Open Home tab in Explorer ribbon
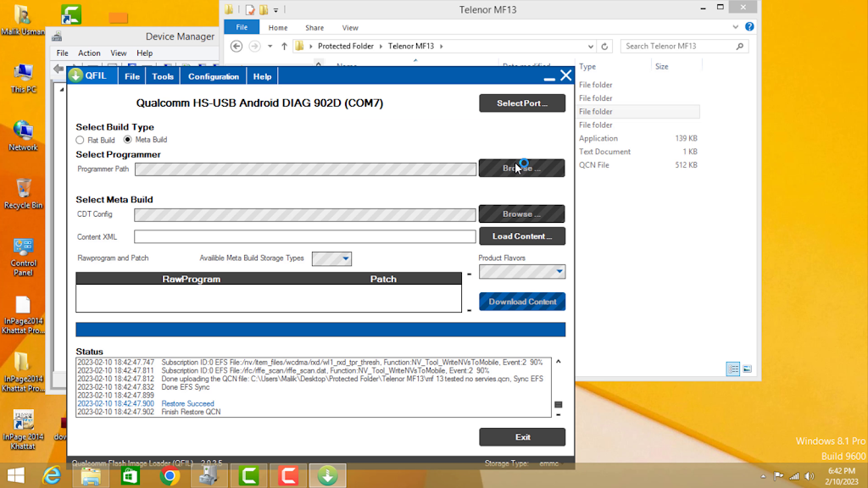 pyautogui.click(x=278, y=28)
